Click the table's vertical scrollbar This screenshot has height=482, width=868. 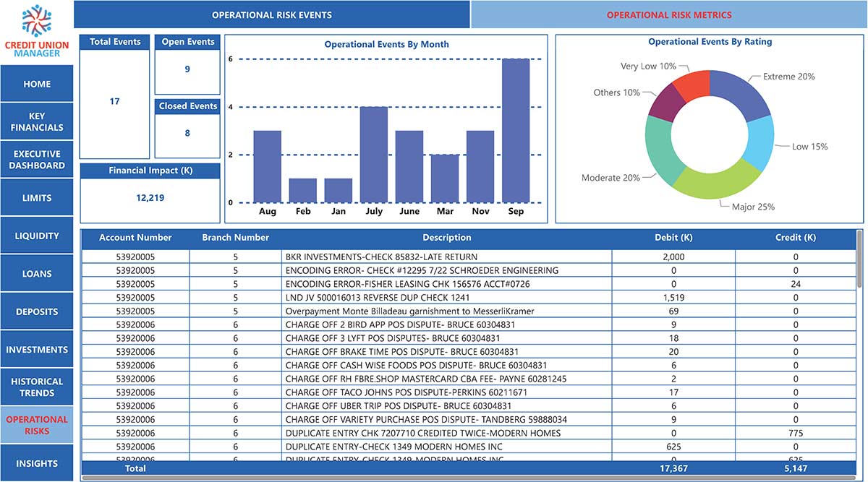859,259
